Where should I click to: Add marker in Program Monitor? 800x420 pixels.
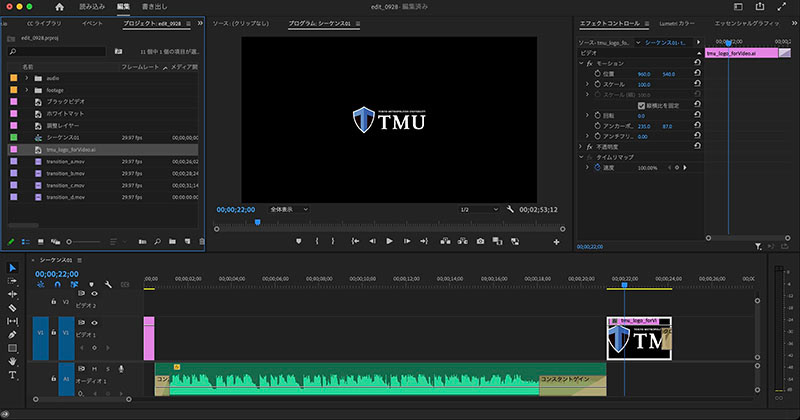[298, 241]
